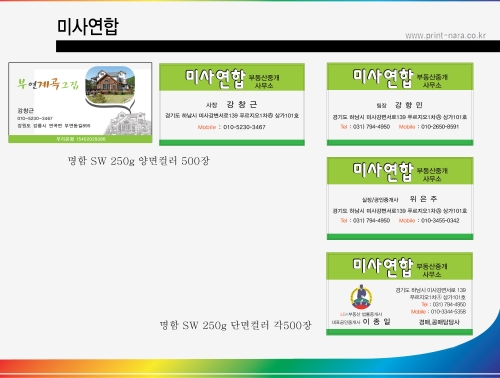Screen dimensions: 500x378
Task: Click the green 미사연합 header on 강향인 card
Action: tap(400, 77)
